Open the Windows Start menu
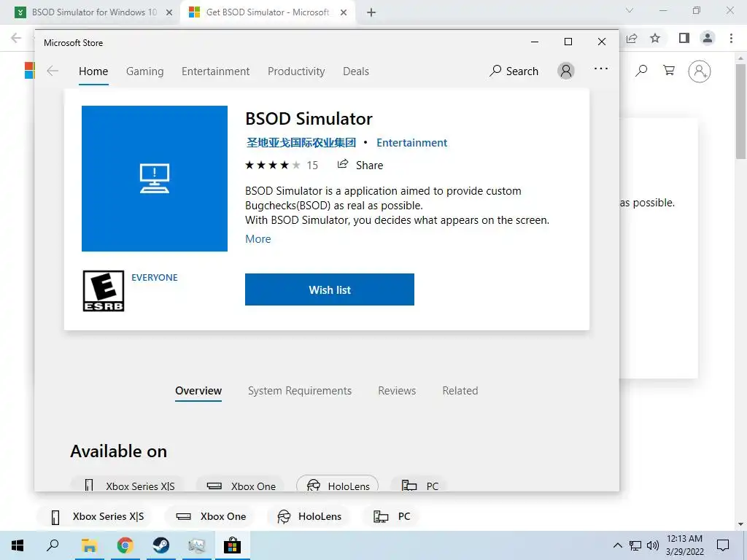747x560 pixels. [18, 545]
